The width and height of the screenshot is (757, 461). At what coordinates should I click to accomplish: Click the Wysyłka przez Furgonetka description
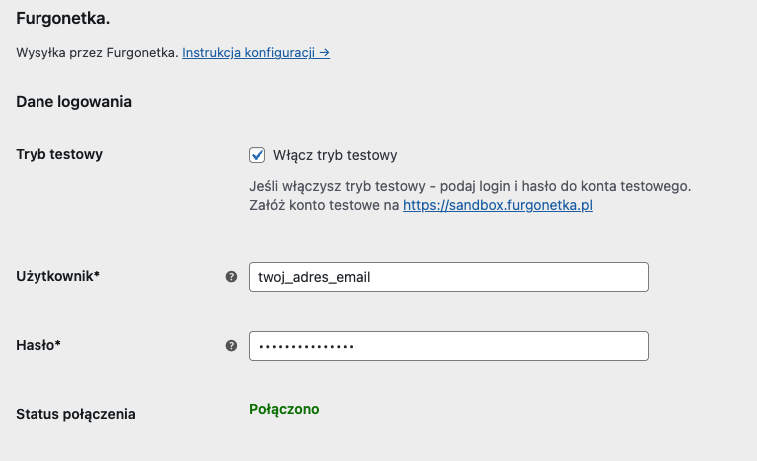coord(97,52)
